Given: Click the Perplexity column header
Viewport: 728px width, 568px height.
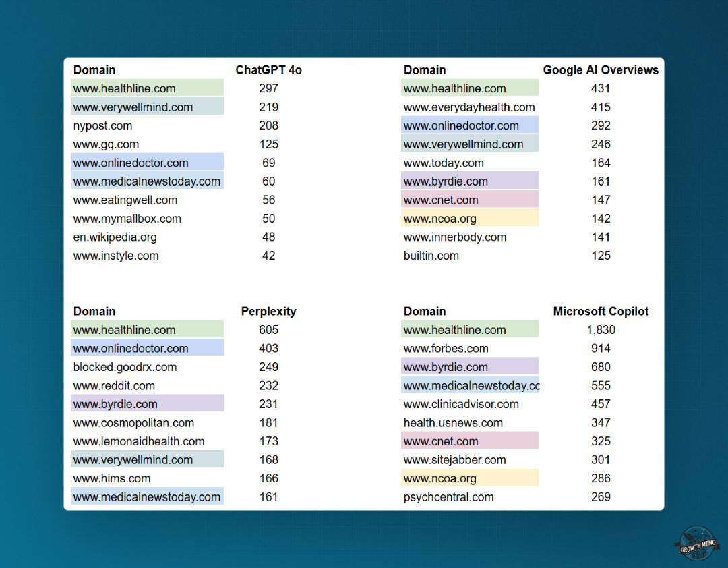Looking at the screenshot, I should point(268,312).
